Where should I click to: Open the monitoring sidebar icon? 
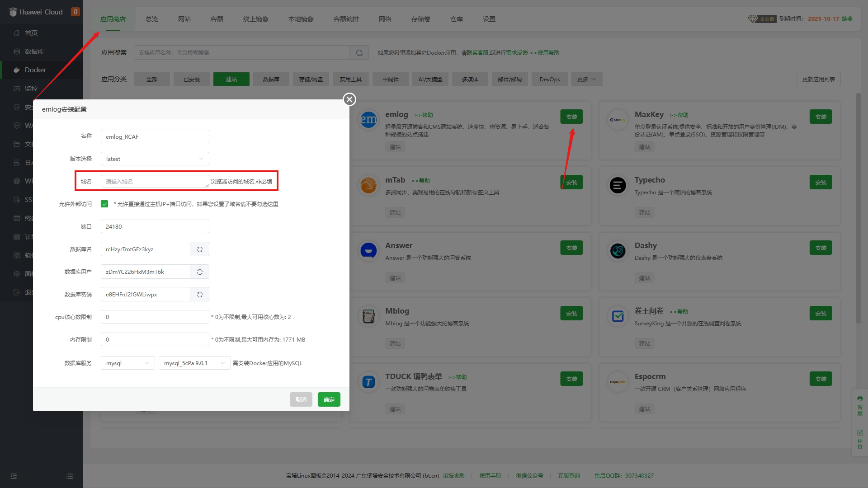pyautogui.click(x=17, y=89)
